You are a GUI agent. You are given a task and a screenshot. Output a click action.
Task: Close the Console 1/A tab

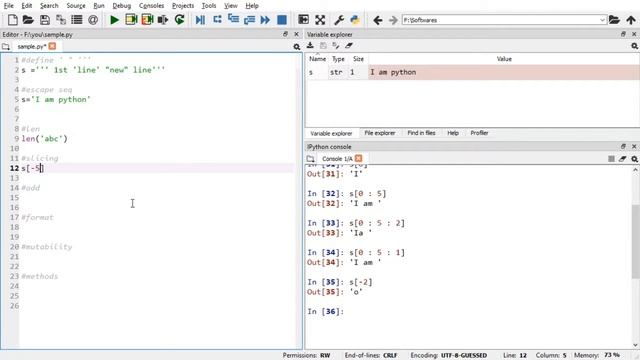click(358, 158)
